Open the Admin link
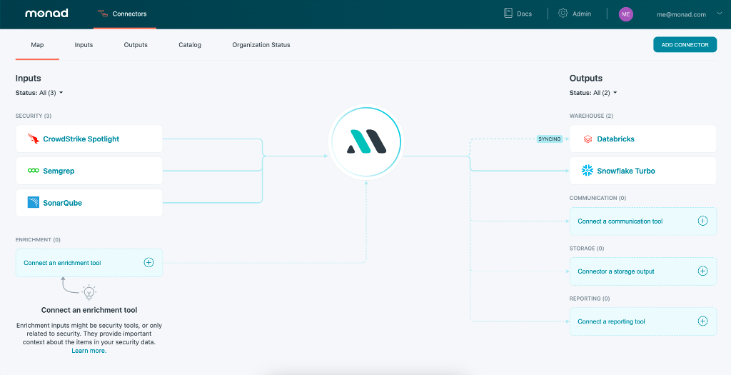 pos(582,14)
